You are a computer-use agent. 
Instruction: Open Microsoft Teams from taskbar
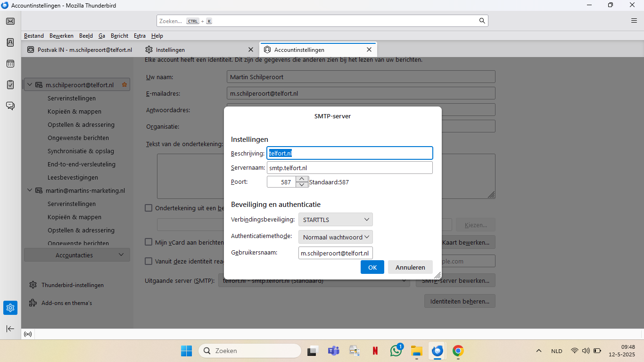pos(334,351)
